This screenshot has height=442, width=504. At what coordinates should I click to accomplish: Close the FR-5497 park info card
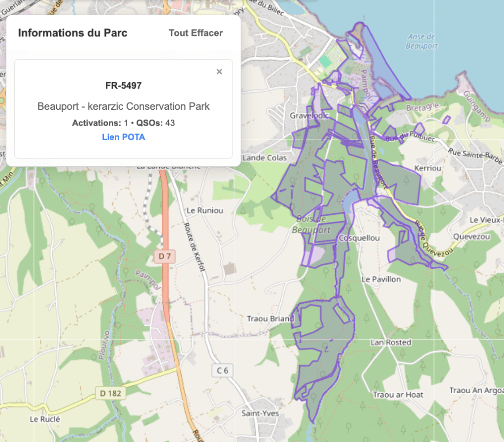(x=219, y=72)
